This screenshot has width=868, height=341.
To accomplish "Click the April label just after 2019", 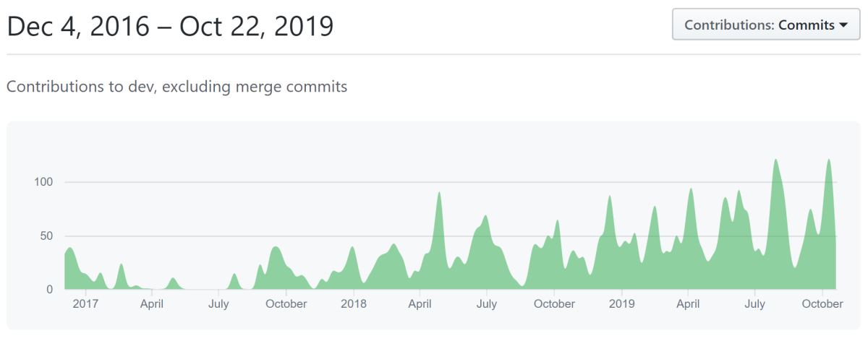I will coord(688,304).
